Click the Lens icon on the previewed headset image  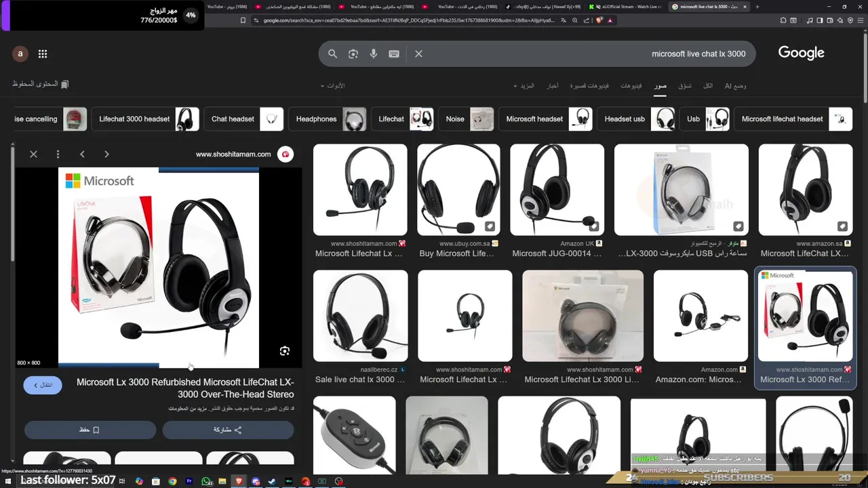[285, 351]
